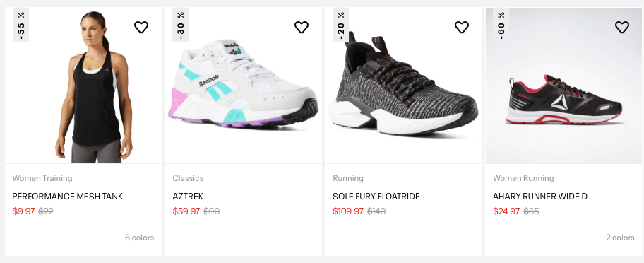Add Aztrek sneaker to wishlist heart
Image resolution: width=644 pixels, height=263 pixels.
(x=301, y=28)
